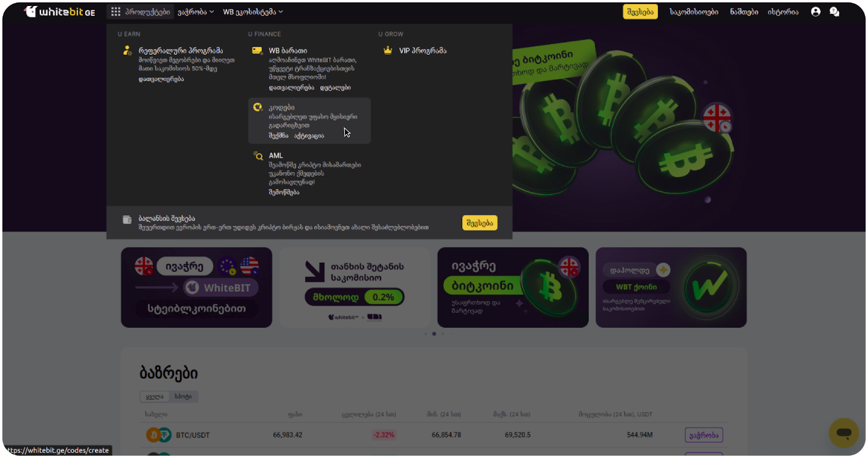Open the products grid icon menu
The width and height of the screenshot is (868, 458).
click(x=116, y=11)
